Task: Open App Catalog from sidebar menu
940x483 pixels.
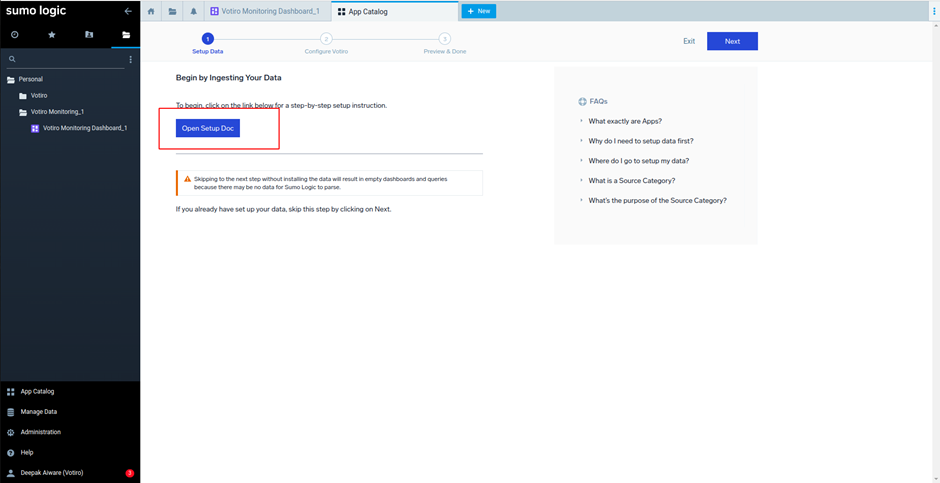Action: click(x=37, y=392)
